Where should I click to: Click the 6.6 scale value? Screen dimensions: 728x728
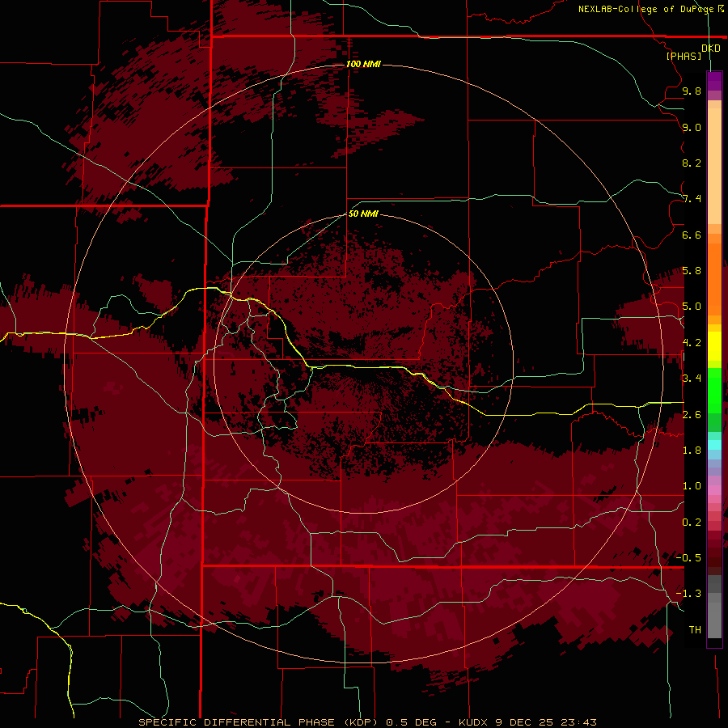(692, 235)
